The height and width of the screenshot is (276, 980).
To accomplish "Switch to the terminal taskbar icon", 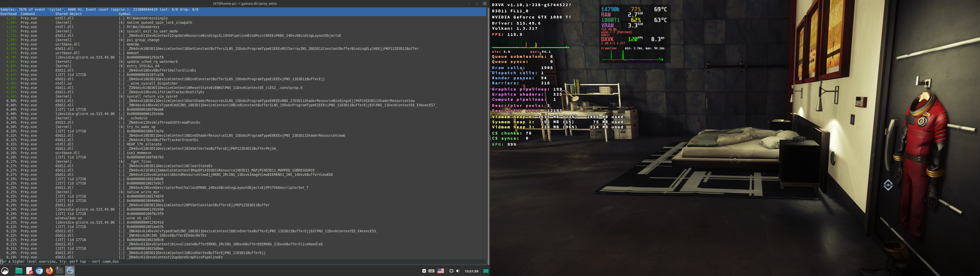I will tap(59, 271).
